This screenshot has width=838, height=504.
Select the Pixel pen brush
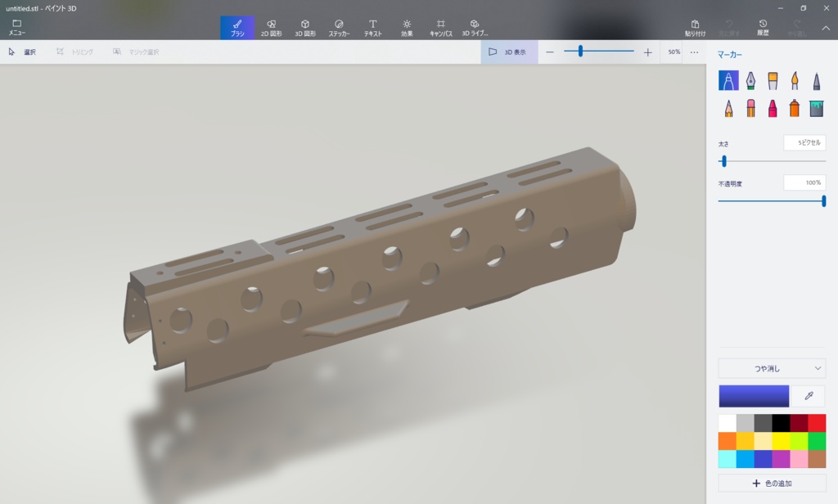tap(817, 80)
